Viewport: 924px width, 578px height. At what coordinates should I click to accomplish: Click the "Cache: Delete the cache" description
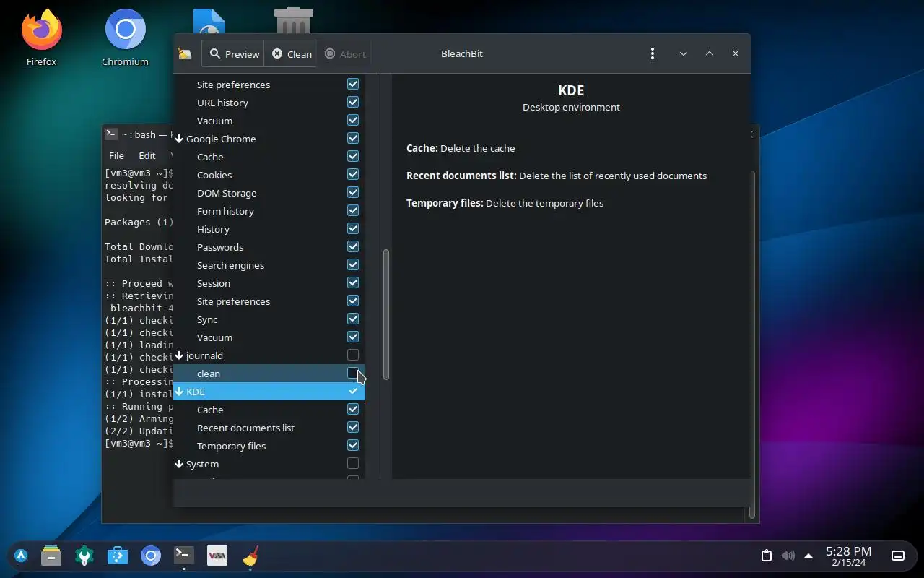click(461, 148)
